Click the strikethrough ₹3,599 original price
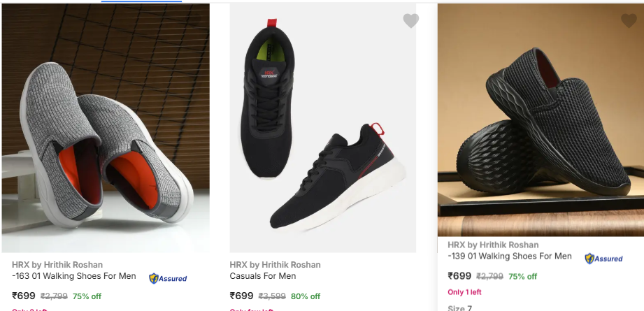The height and width of the screenshot is (311, 644). [272, 296]
